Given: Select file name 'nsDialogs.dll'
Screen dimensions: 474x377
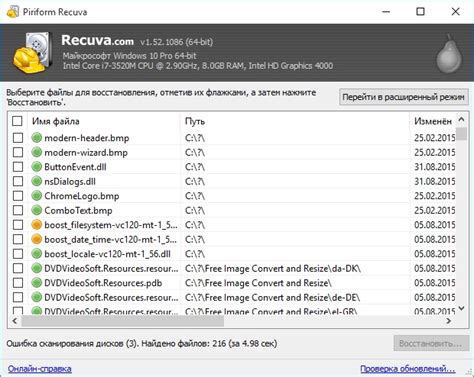Looking at the screenshot, I should (70, 182).
